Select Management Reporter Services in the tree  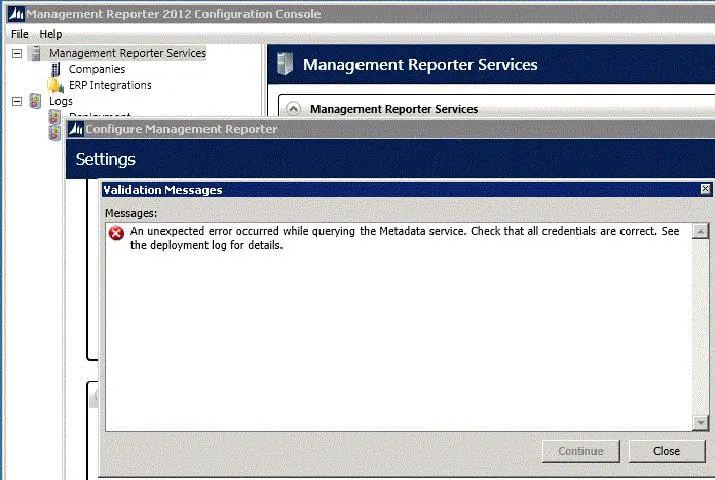coord(127,53)
